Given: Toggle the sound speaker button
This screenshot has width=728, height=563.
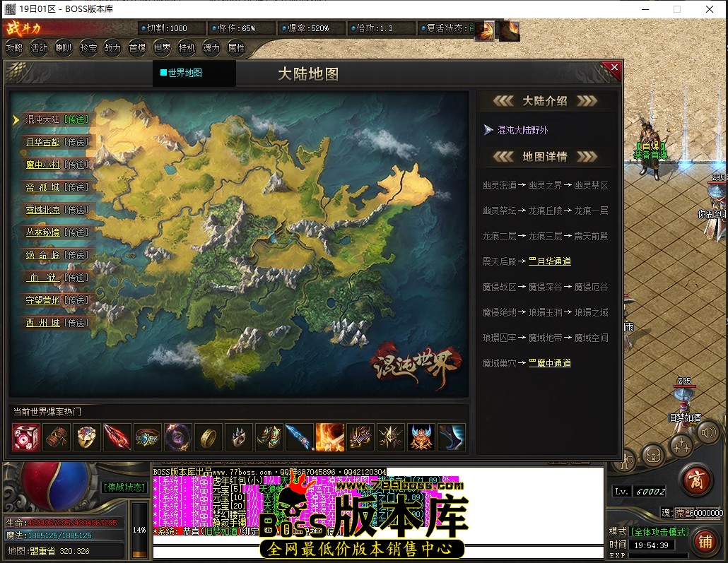Looking at the screenshot, I should [x=708, y=433].
